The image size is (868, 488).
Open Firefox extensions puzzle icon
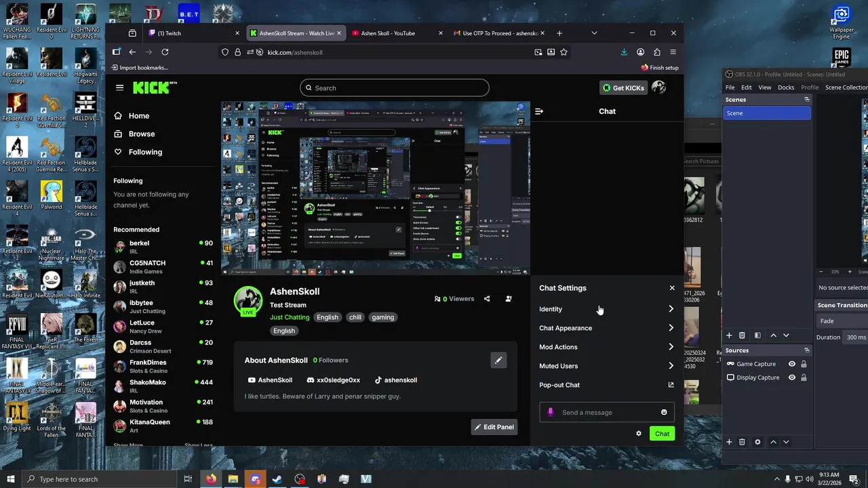tap(656, 52)
